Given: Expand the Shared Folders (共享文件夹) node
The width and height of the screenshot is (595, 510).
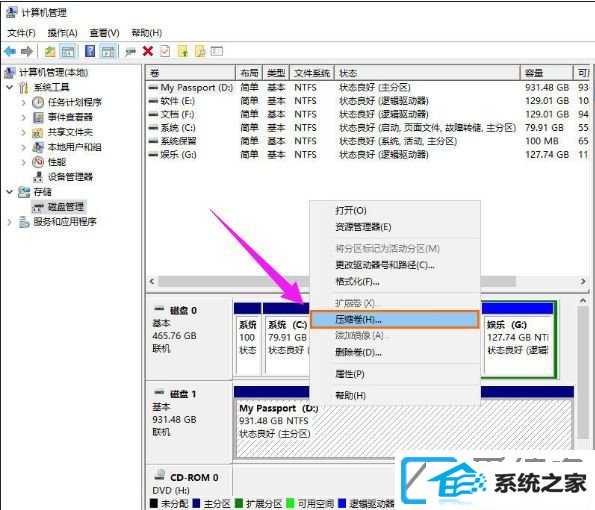Looking at the screenshot, I should click(x=24, y=132).
